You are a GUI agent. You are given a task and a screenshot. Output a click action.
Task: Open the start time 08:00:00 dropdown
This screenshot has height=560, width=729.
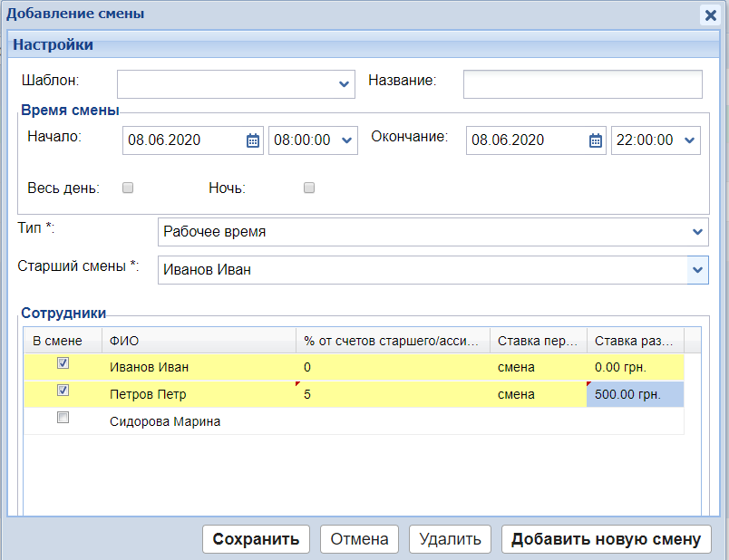[x=346, y=140]
